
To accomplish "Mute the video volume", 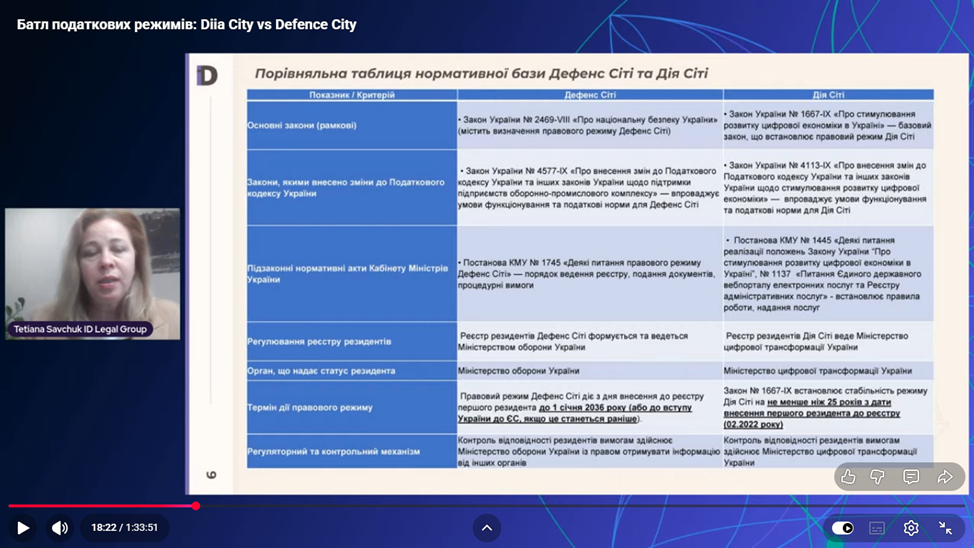I will click(60, 528).
